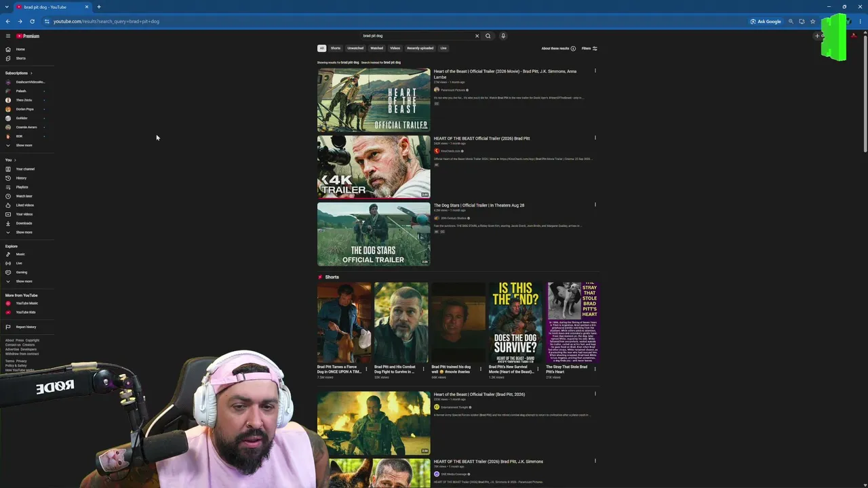Screen dimensions: 868x488
Task: Select the Videos filter chip
Action: 395,48
